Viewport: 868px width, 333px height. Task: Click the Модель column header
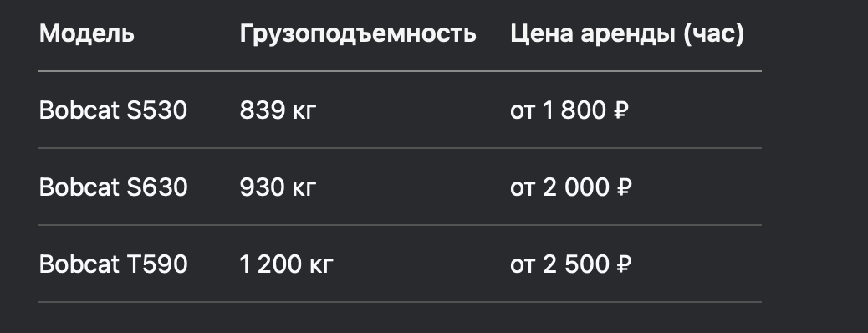pos(86,34)
